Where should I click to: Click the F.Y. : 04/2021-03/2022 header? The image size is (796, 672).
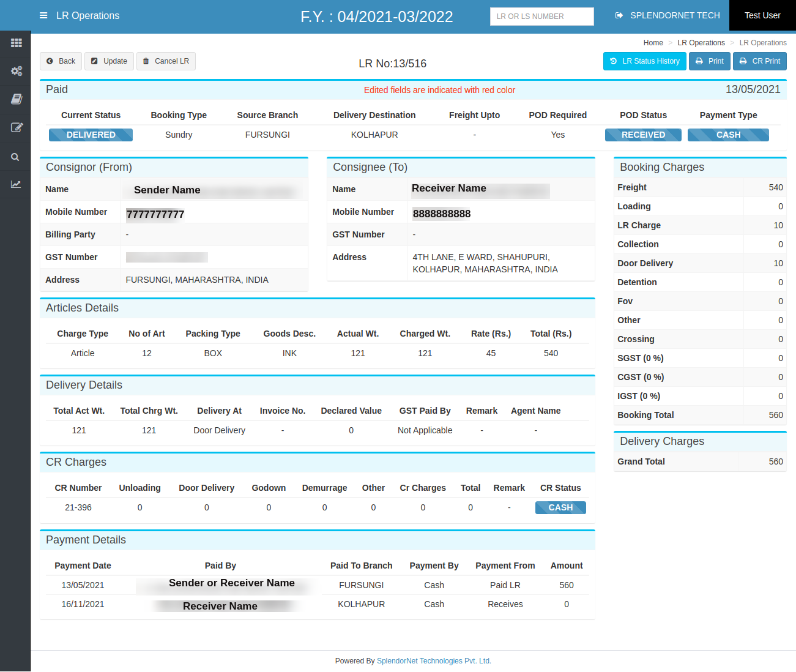point(377,17)
